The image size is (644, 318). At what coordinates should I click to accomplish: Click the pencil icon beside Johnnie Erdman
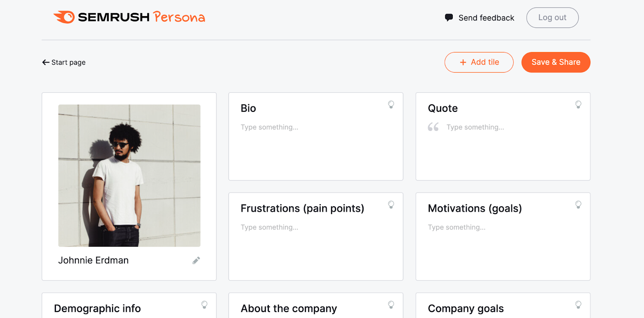pyautogui.click(x=196, y=261)
